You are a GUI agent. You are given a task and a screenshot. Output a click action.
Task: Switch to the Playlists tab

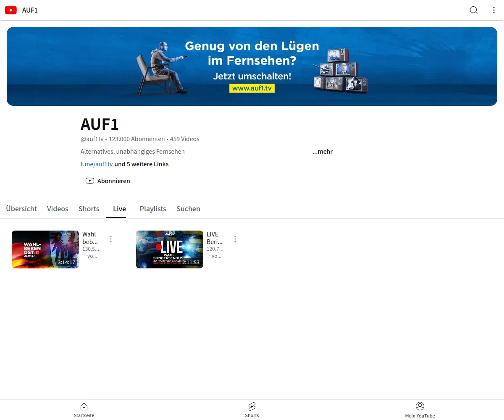pyautogui.click(x=153, y=209)
